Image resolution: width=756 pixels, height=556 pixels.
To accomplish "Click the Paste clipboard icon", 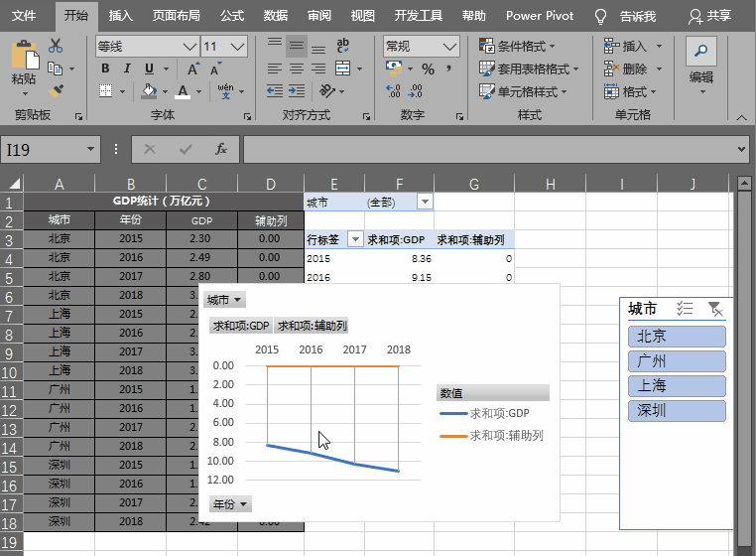I will coord(24,57).
